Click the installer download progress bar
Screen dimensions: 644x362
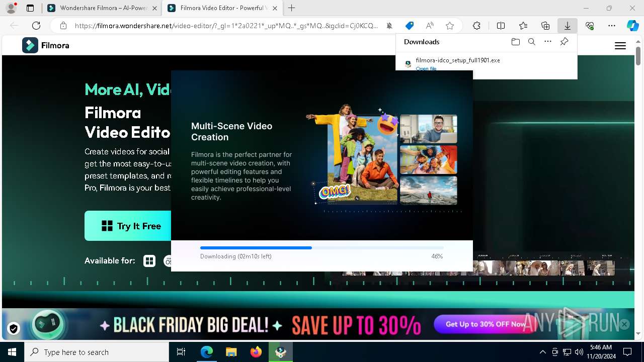click(x=322, y=248)
